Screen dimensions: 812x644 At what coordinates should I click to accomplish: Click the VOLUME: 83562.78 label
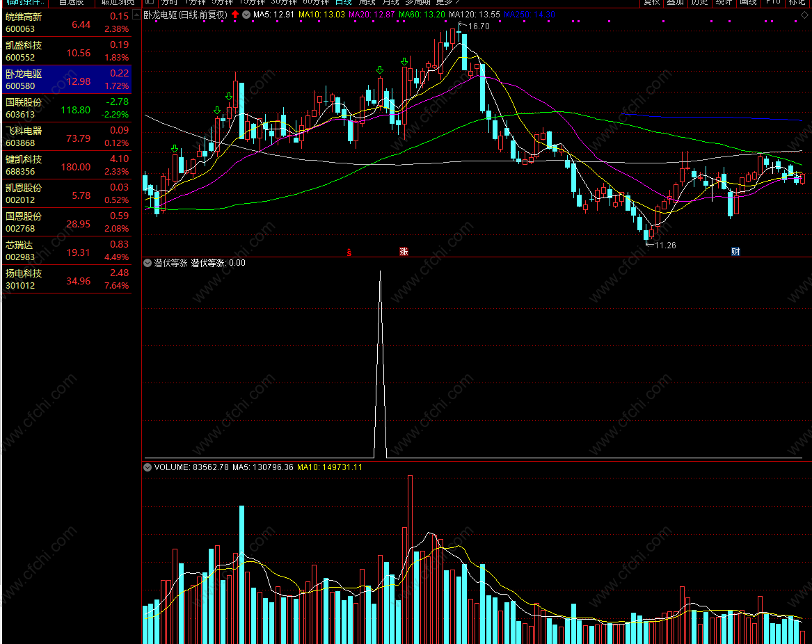click(191, 467)
